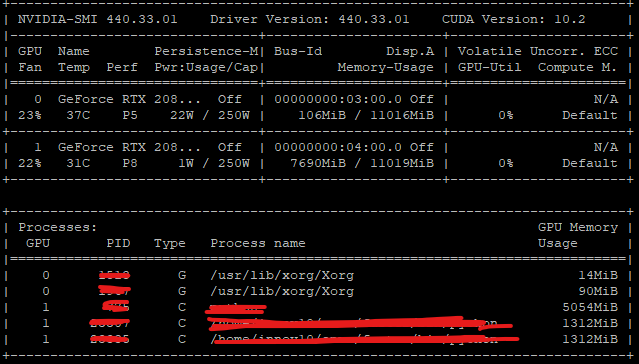Click bus id 00000000:04:00.0
This screenshot has width=639, height=364.
click(x=338, y=147)
